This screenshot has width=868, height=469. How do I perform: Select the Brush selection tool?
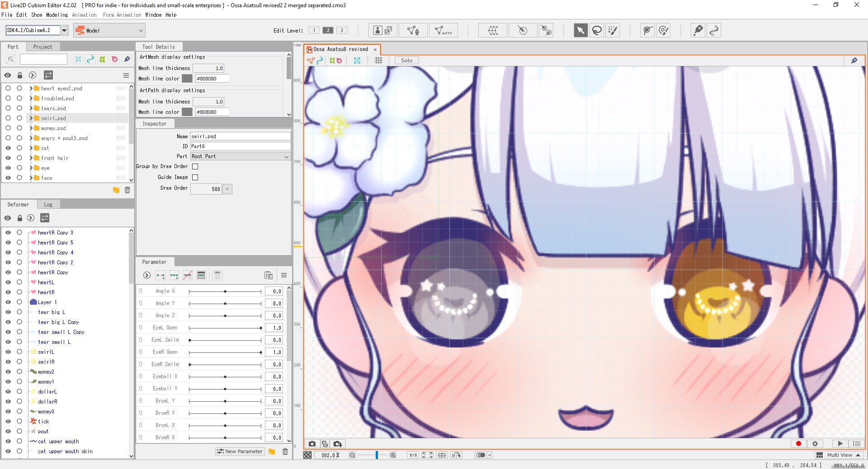pos(613,30)
